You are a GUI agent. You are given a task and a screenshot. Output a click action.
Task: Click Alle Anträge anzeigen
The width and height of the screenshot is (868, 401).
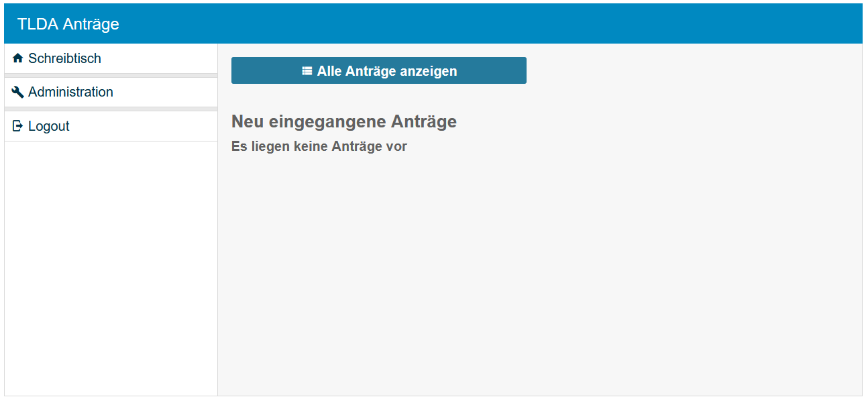point(378,70)
